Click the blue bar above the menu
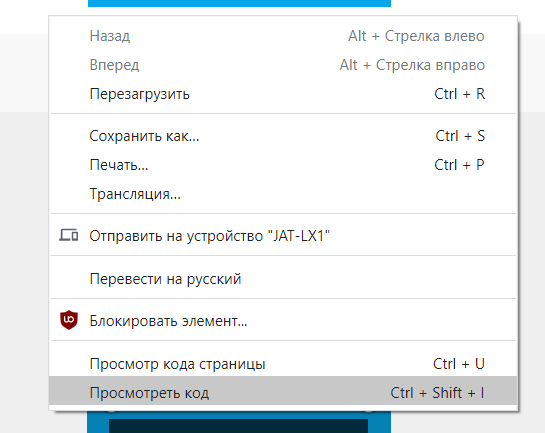 239,3
